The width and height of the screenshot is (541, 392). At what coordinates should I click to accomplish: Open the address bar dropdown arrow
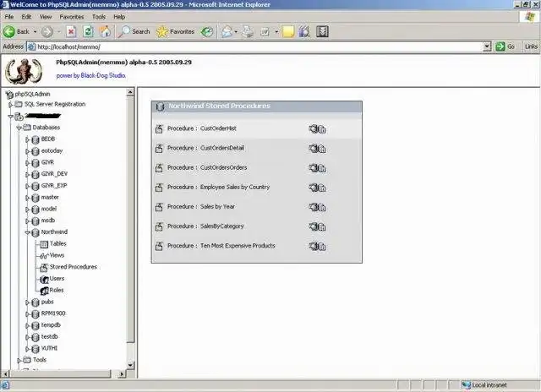pos(487,46)
